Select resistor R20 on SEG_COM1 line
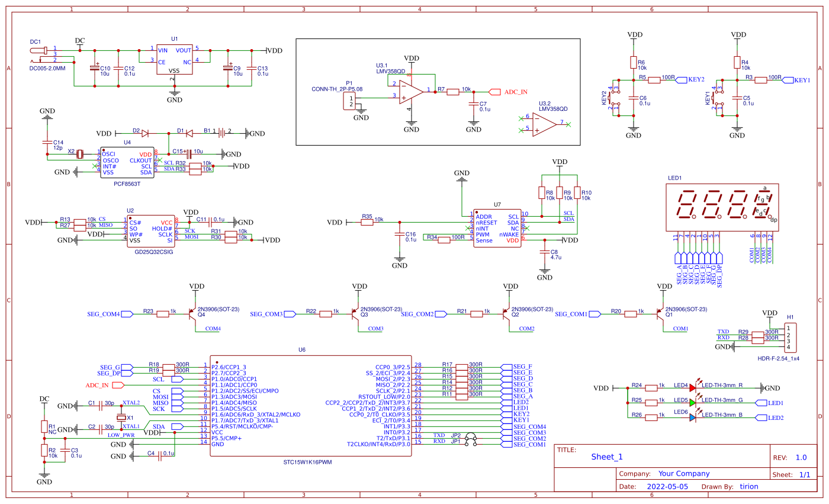 pos(632,314)
